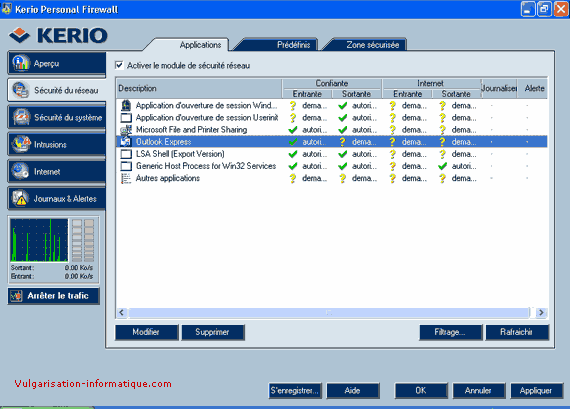Click the Appliquer button
The image size is (570, 409).
tap(536, 390)
